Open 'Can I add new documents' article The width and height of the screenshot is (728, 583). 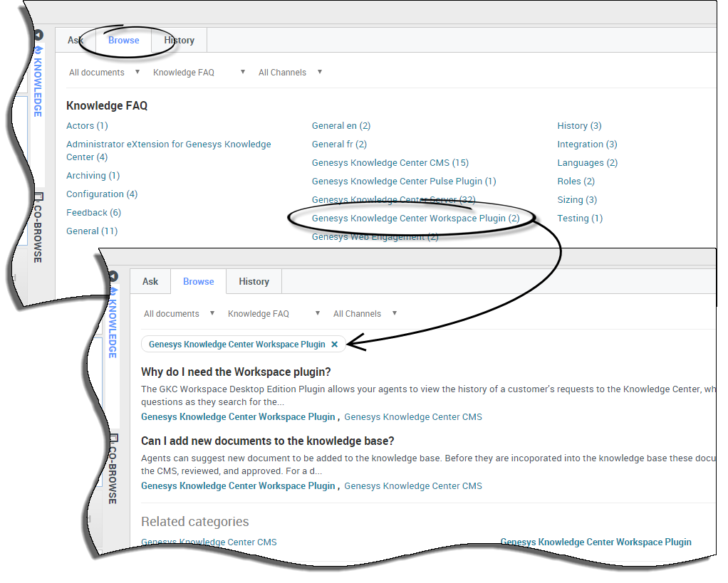pos(267,441)
